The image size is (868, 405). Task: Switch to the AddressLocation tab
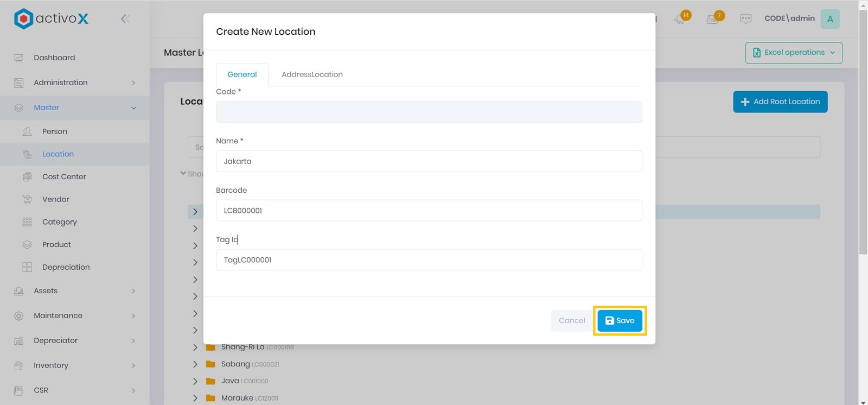tap(312, 74)
